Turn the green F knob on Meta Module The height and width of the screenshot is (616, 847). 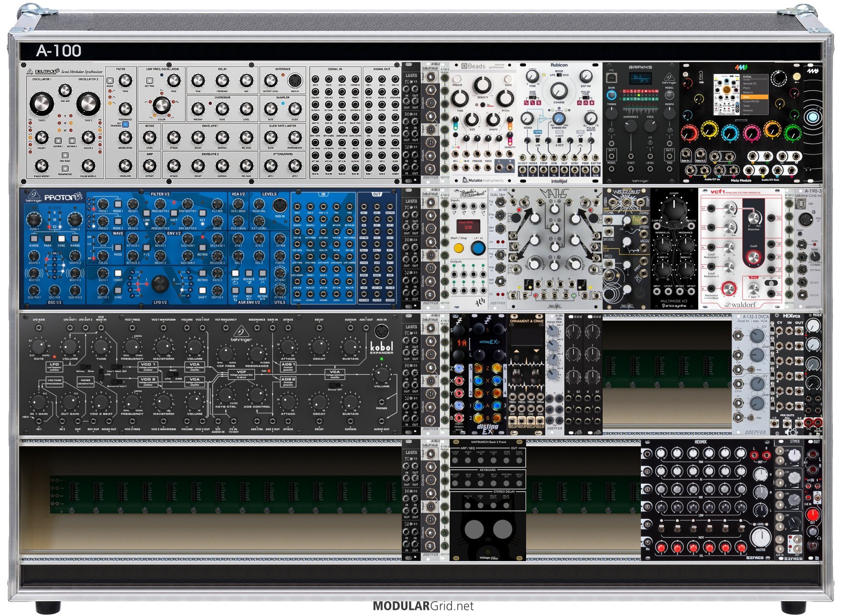click(x=792, y=132)
